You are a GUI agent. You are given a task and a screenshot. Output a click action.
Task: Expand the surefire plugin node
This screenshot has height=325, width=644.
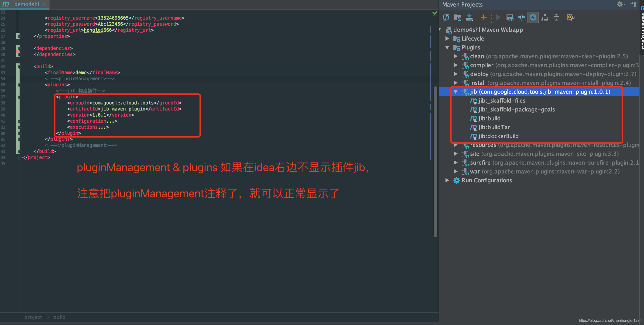click(456, 163)
